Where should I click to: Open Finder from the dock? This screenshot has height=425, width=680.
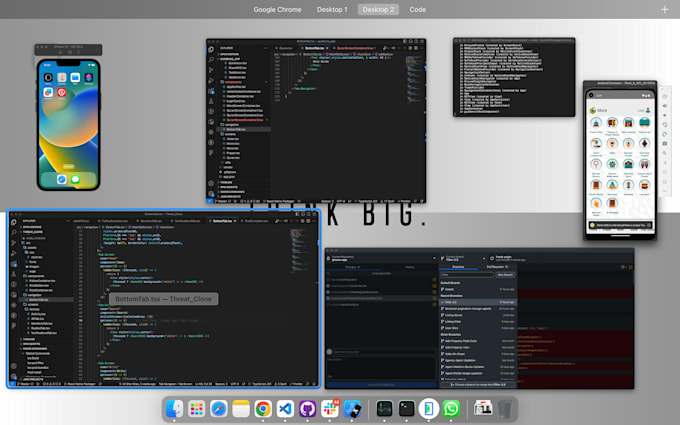[175, 409]
